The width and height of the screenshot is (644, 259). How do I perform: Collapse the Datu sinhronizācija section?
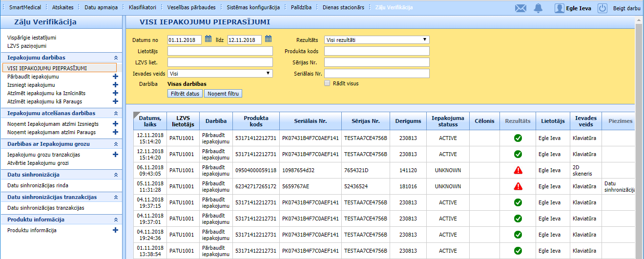tap(116, 175)
